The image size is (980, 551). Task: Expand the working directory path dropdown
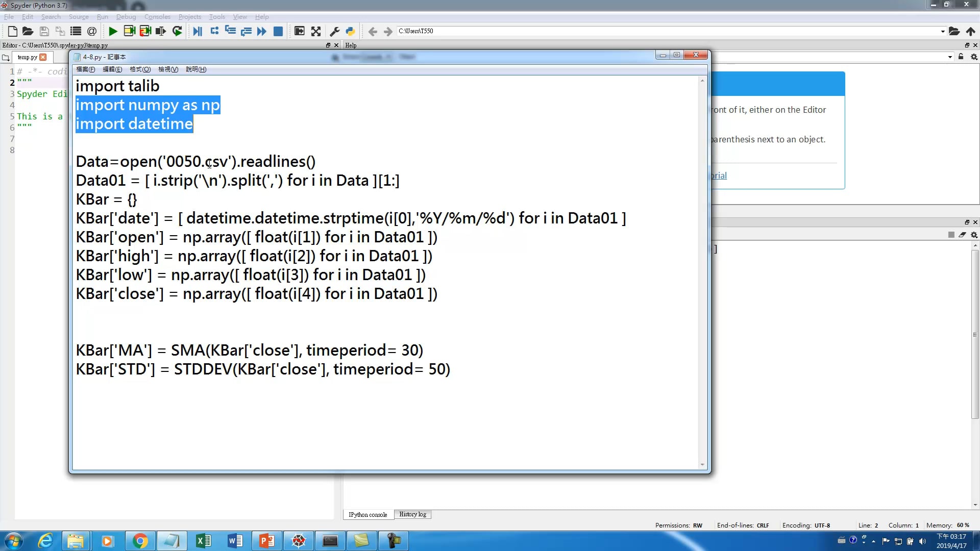coord(942,31)
